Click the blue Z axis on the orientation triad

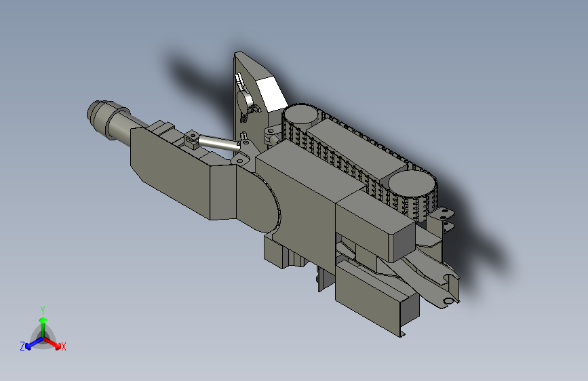tap(32, 344)
